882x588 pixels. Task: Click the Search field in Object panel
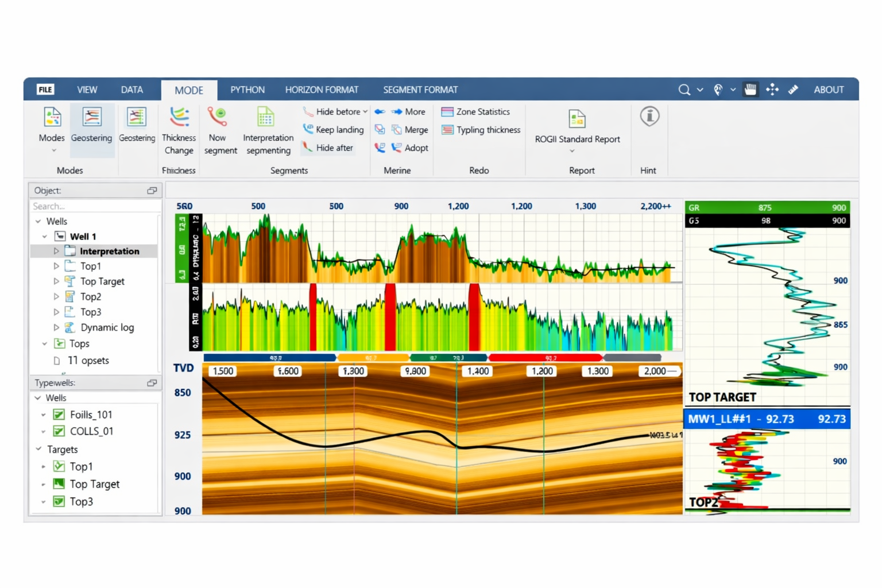pyautogui.click(x=95, y=206)
